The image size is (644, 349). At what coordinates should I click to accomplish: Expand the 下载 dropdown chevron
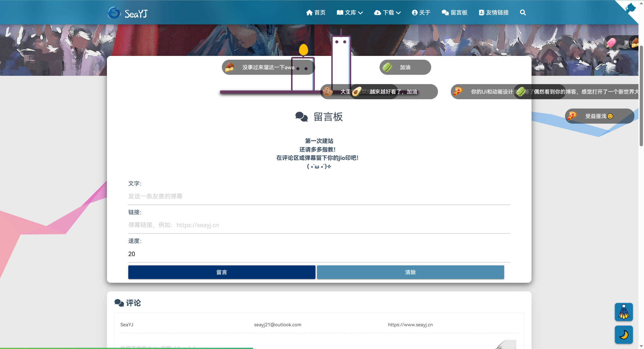pos(398,13)
